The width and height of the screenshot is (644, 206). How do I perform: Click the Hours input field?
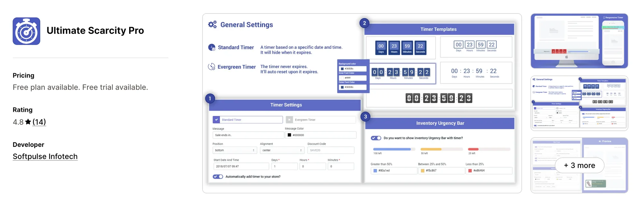[x=313, y=166]
